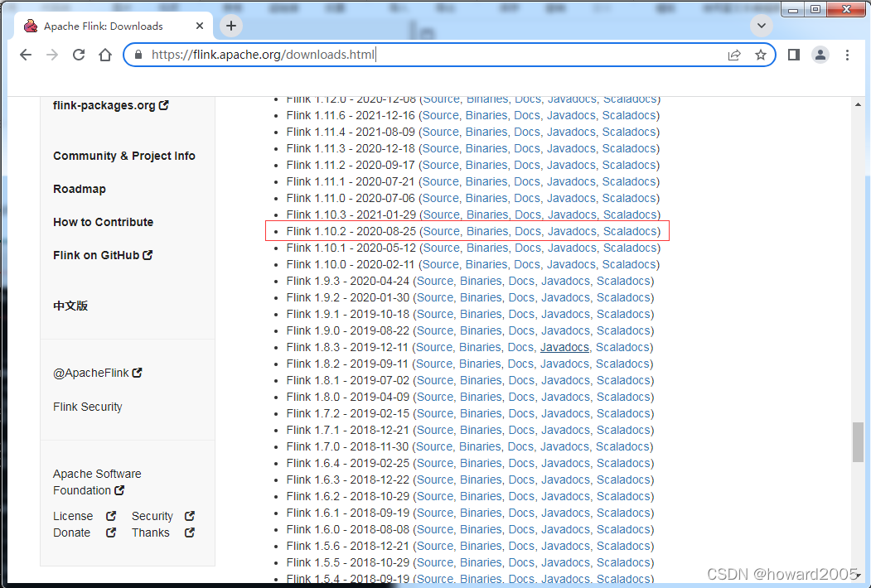
Task: Go to the browser home page
Action: point(105,55)
